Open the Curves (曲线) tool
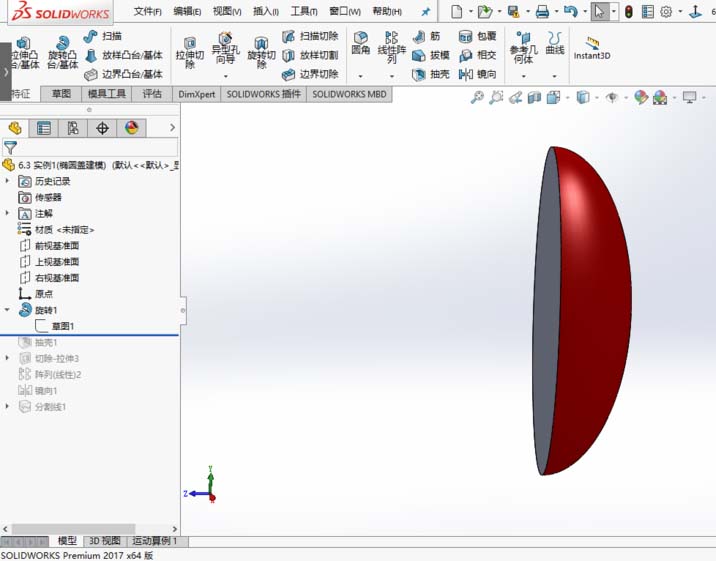 pos(555,43)
